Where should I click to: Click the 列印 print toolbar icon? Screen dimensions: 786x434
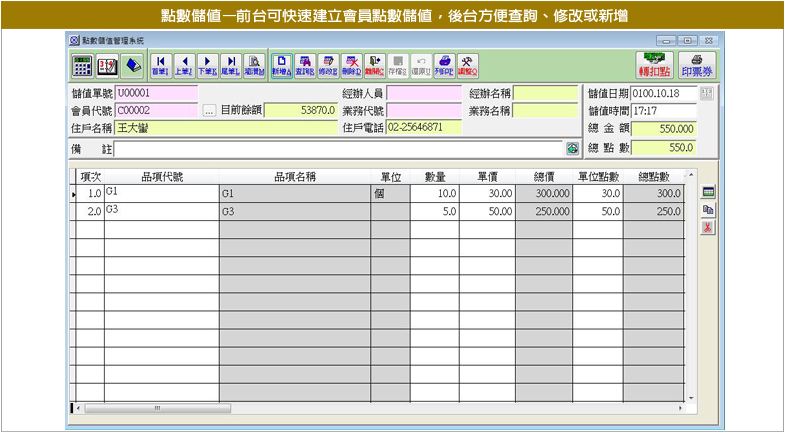[x=444, y=66]
